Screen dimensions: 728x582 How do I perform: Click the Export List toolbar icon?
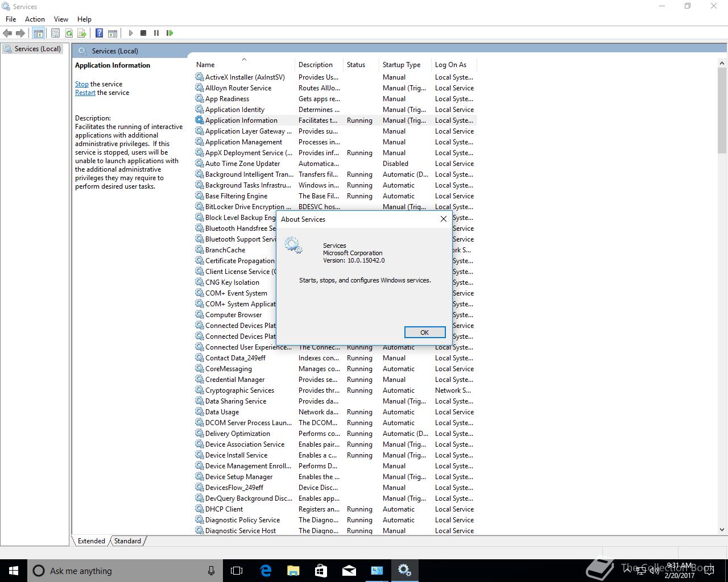coord(82,33)
